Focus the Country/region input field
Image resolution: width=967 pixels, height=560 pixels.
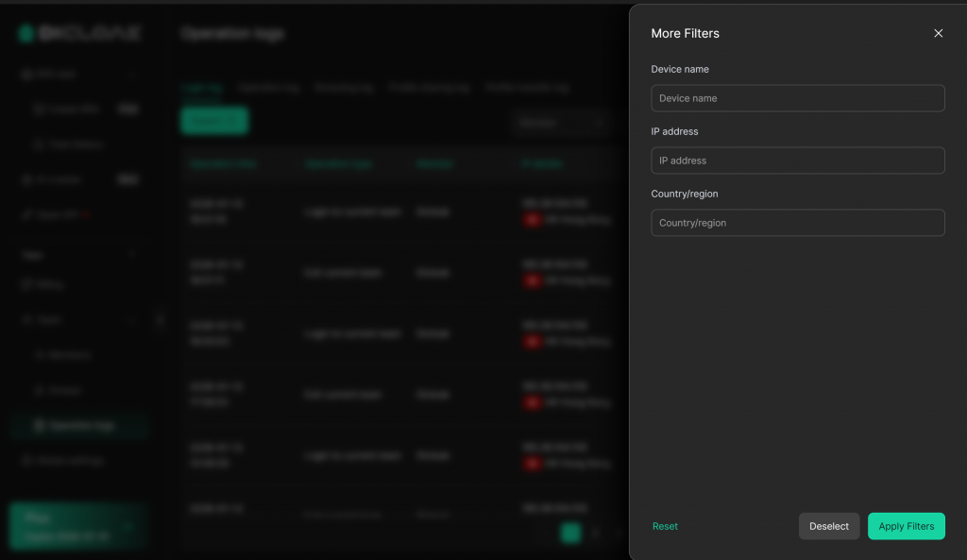click(x=797, y=223)
